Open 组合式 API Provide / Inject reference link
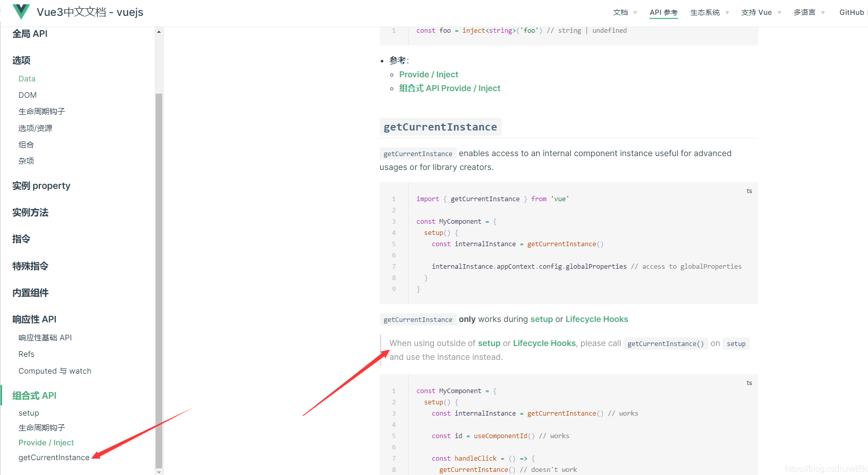The image size is (868, 475). pos(449,89)
